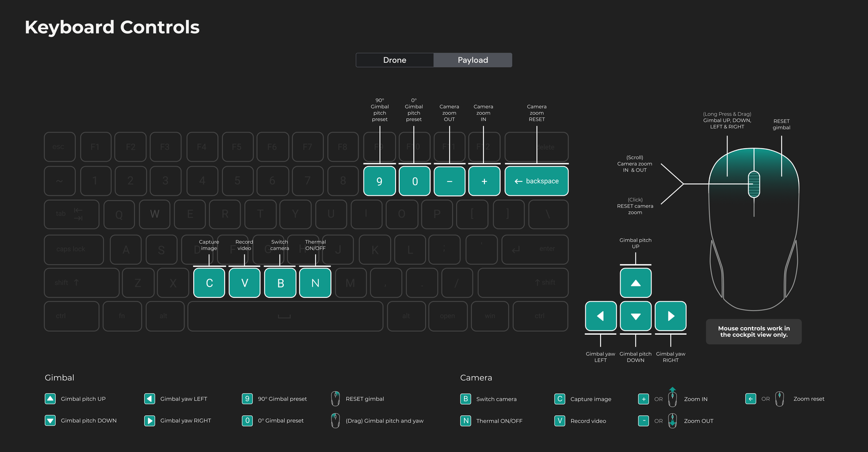Select the Payload tab
Screen dimensions: 868x452
473,60
